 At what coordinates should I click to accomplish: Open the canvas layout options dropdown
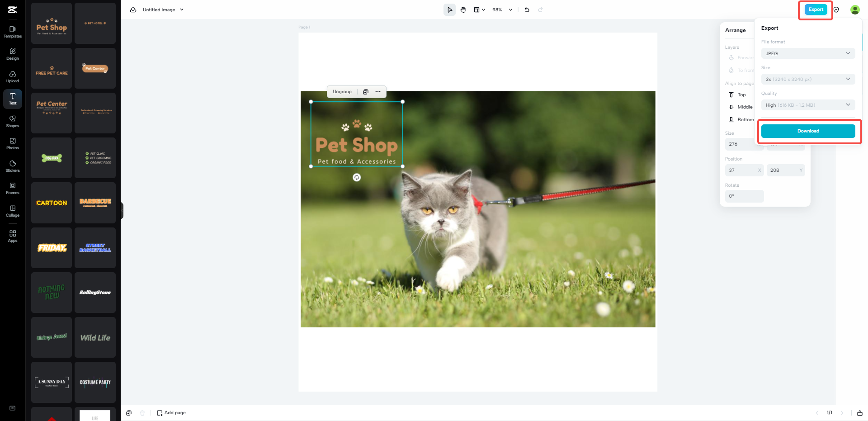pyautogui.click(x=479, y=9)
